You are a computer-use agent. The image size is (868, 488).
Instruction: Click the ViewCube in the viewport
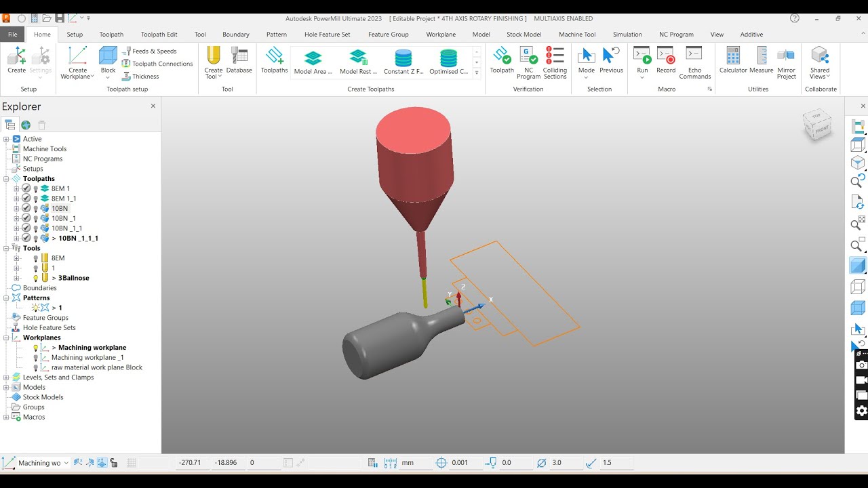tap(817, 125)
